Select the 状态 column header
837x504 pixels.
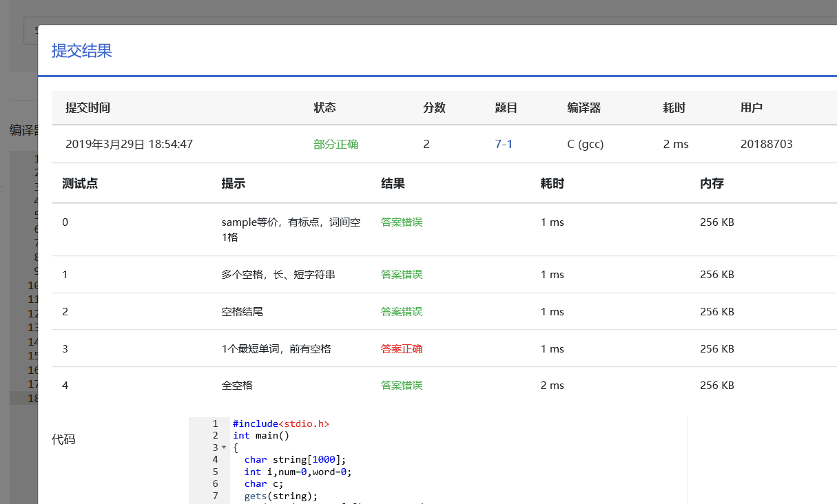(324, 108)
